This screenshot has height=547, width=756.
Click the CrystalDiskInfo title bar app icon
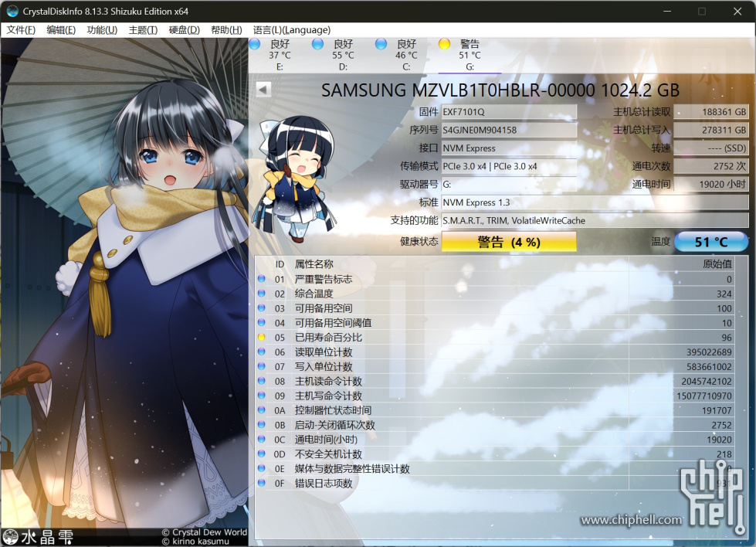12,11
